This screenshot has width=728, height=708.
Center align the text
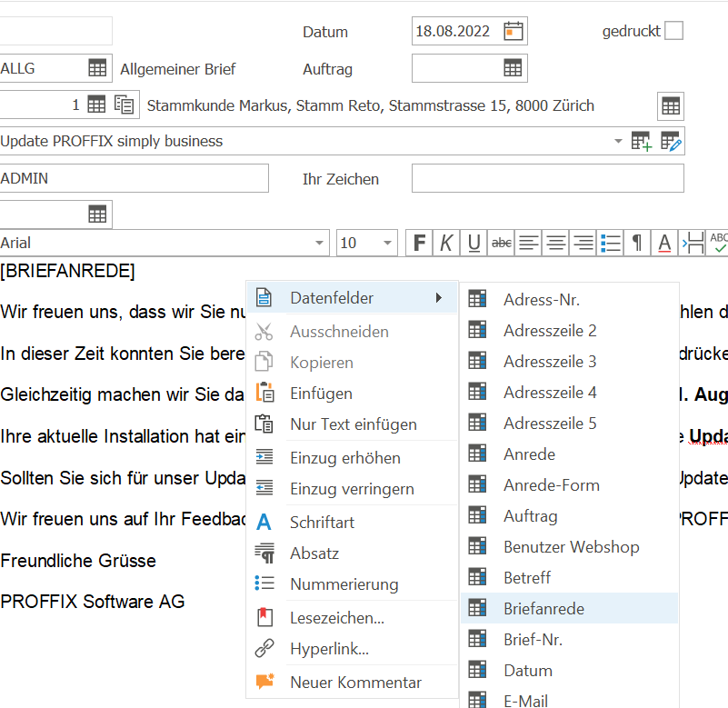click(x=555, y=243)
